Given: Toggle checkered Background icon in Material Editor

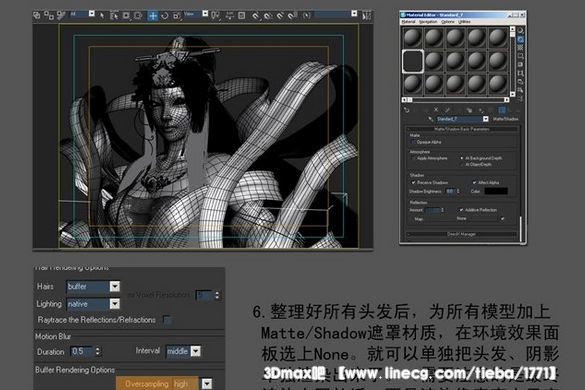Looking at the screenshot, I should click(x=520, y=48).
